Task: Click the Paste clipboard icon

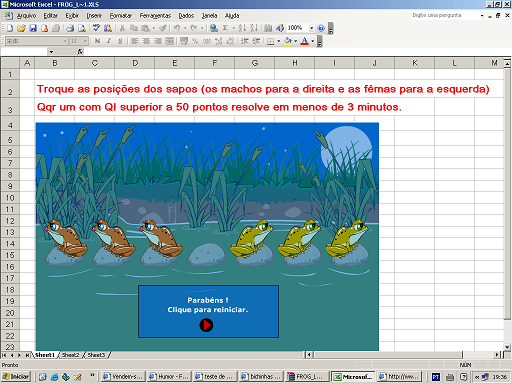Action: point(145,28)
